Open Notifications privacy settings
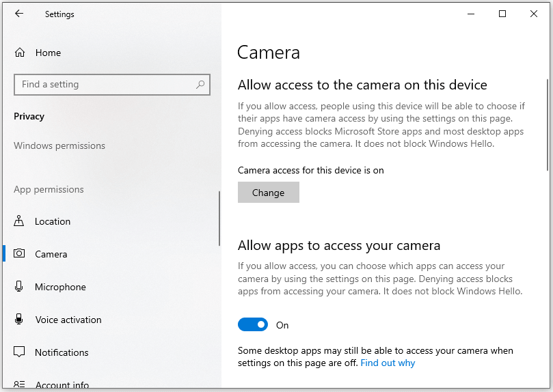553x392 pixels. coord(62,352)
